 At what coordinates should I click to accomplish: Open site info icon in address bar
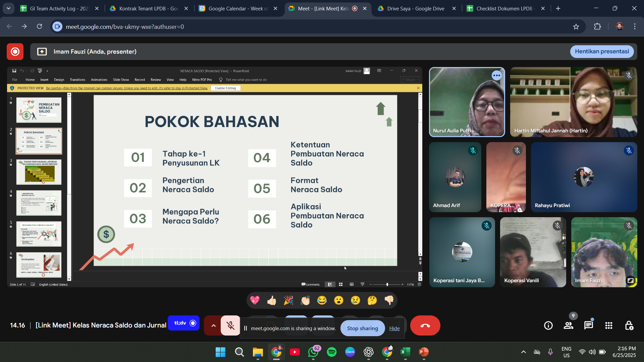58,27
